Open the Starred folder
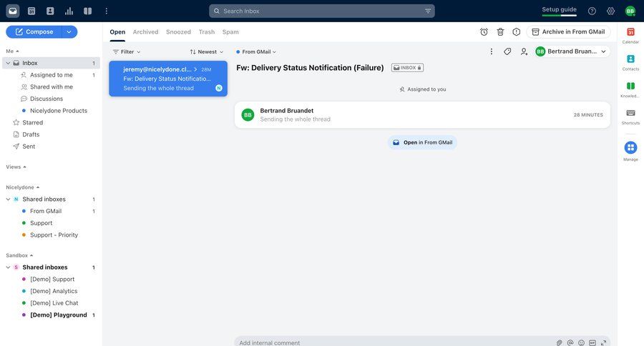Viewport: 644px width, 346px height. (32, 122)
